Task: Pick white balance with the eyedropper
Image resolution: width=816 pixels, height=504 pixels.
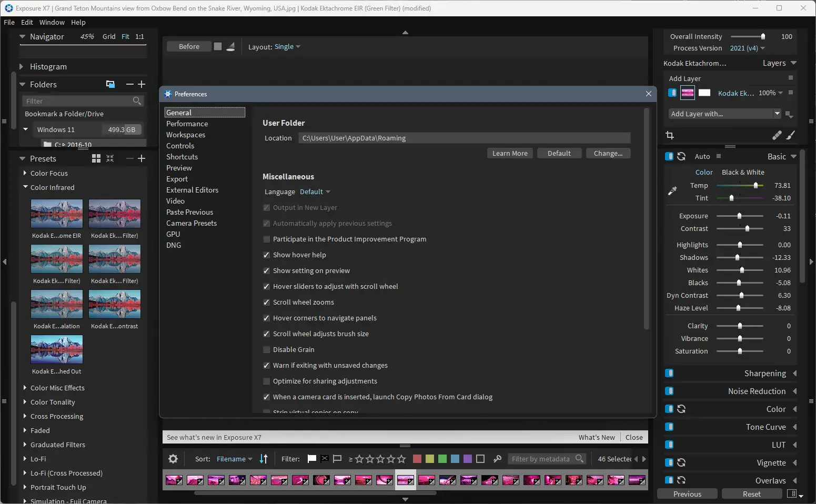Action: (672, 191)
